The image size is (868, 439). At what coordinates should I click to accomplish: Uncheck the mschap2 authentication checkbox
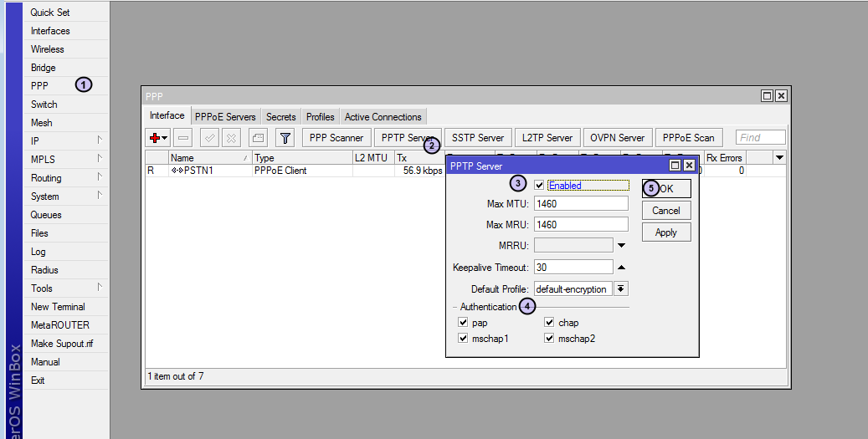pyautogui.click(x=549, y=339)
